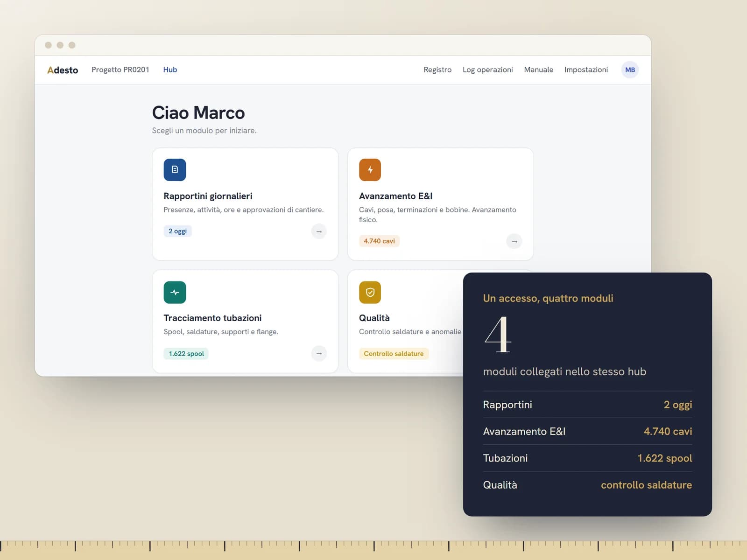Click the 1.622 spool badge
The image size is (747, 560).
[x=186, y=354]
